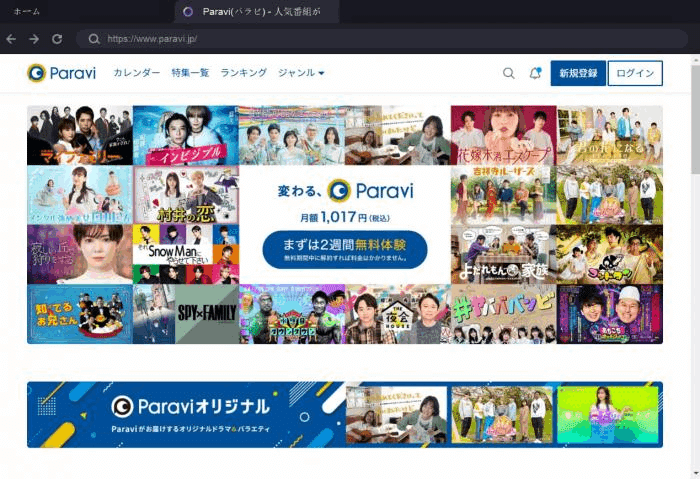700x479 pixels.
Task: Open the メンタル強め美女白川さん thumbnail
Action: coord(80,195)
